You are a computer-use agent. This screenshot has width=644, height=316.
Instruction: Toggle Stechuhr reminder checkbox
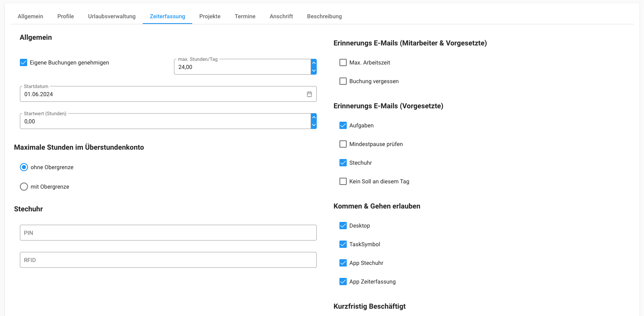343,163
